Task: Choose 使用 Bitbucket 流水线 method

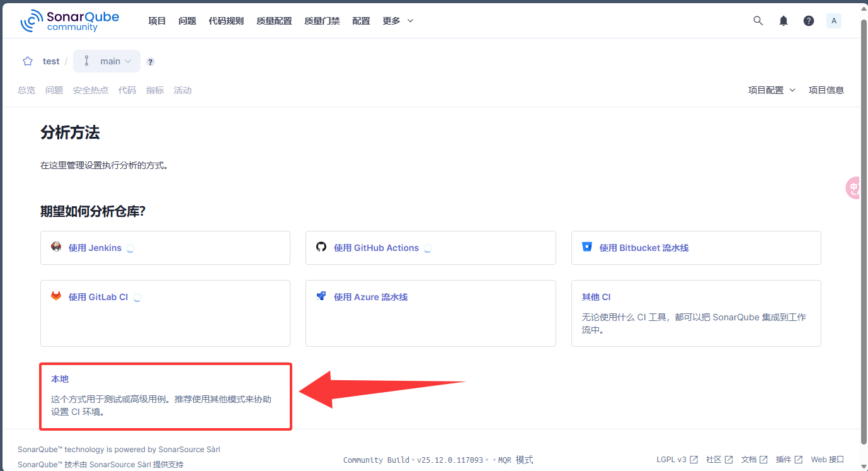Action: tap(696, 247)
